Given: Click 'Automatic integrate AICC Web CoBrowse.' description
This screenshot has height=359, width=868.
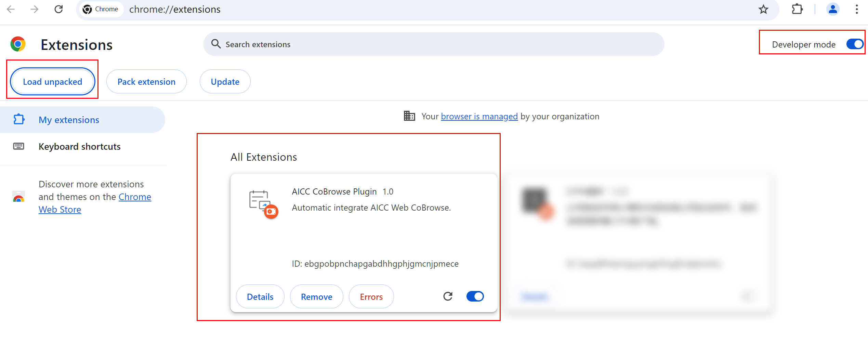Looking at the screenshot, I should point(371,208).
